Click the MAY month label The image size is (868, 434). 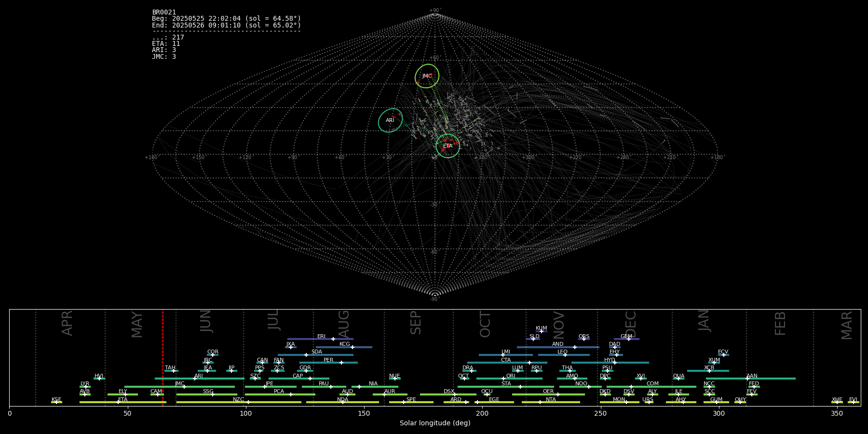pos(137,324)
